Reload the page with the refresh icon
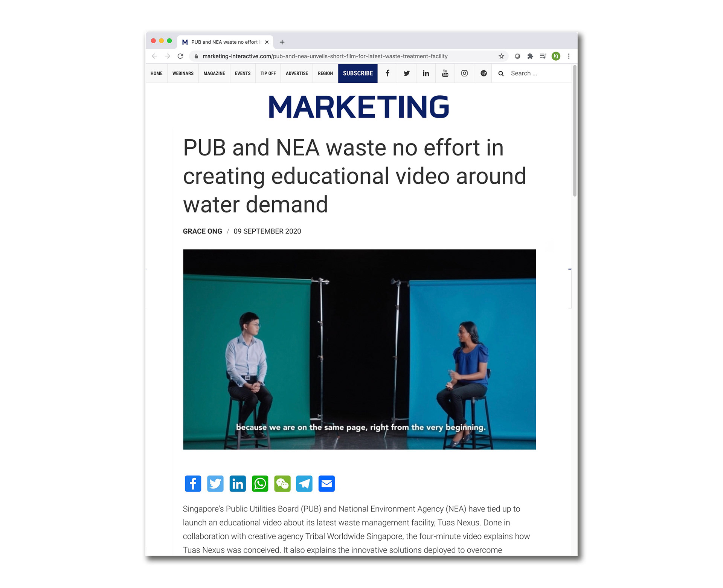This screenshot has width=723, height=588. (180, 56)
